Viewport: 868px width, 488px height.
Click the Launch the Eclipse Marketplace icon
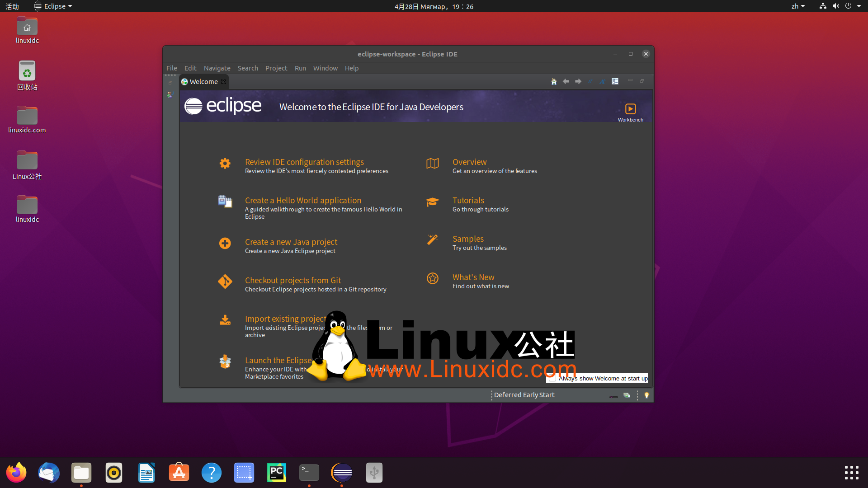225,362
